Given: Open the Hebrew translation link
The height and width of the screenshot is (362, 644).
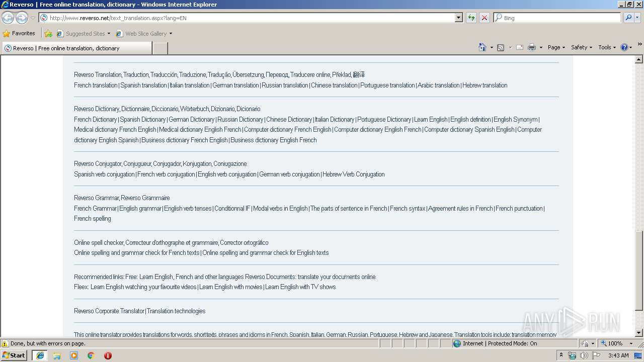Looking at the screenshot, I should tap(485, 85).
